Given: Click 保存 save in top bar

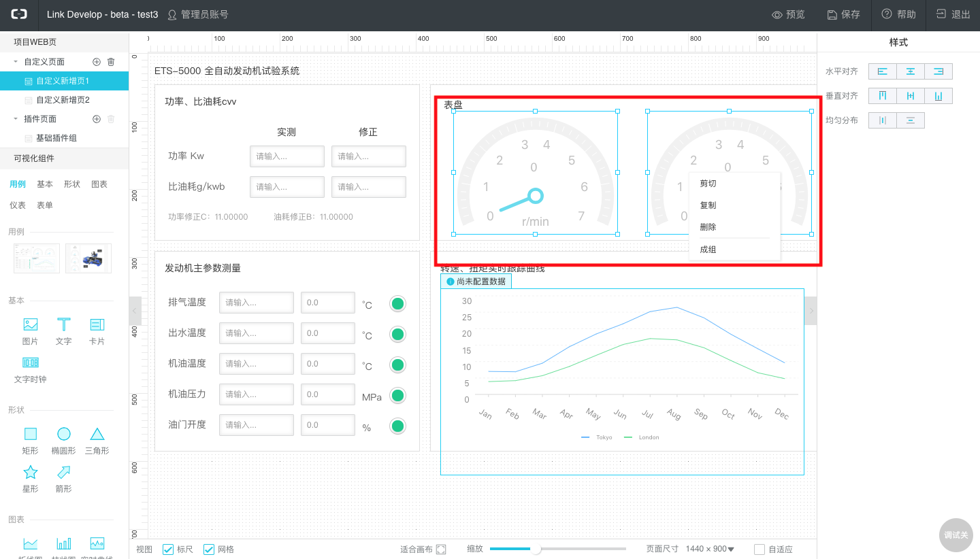Looking at the screenshot, I should click(843, 14).
